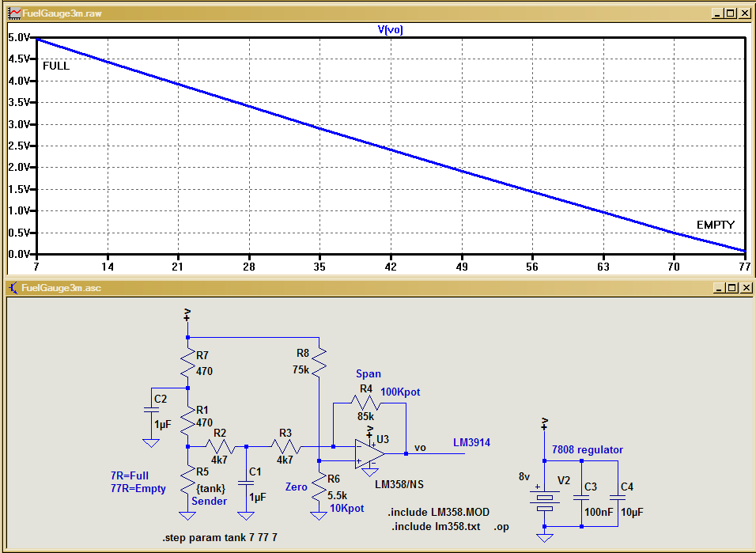Select the 75k value of R8
The height and width of the screenshot is (553, 756).
(301, 369)
